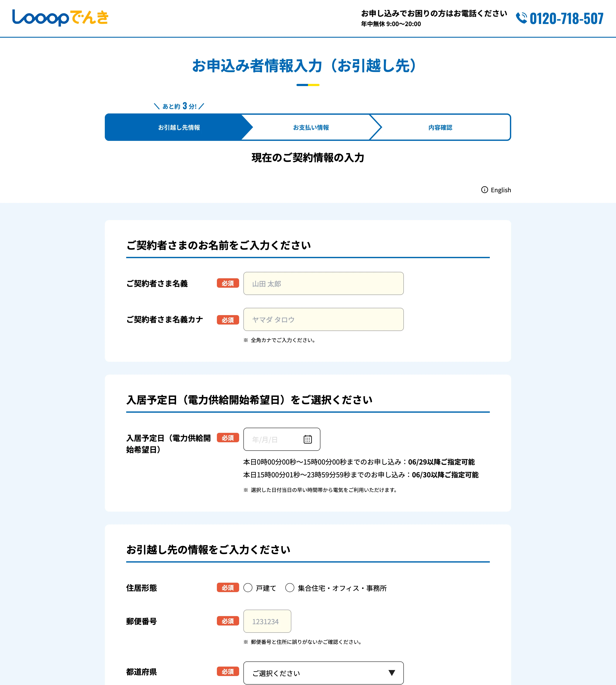Click the 必須 badge beside 住居形態
616x685 pixels.
point(228,587)
